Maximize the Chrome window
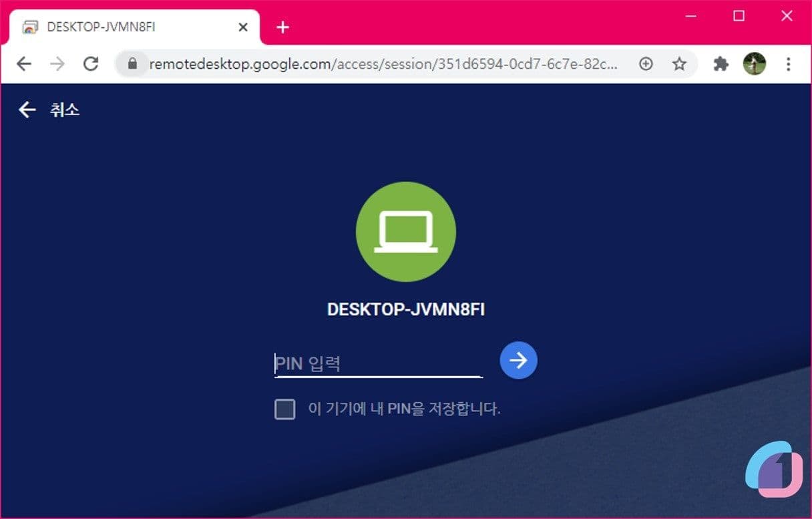Viewport: 812px width, 519px height. 739,16
